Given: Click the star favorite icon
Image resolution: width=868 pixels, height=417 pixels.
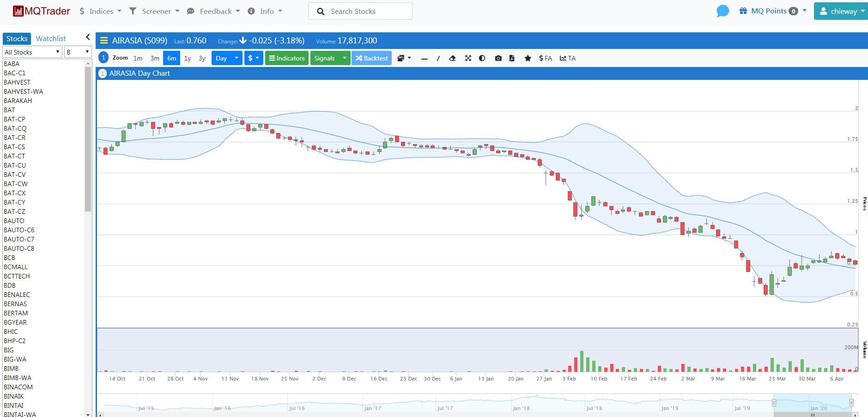Looking at the screenshot, I should tap(528, 58).
